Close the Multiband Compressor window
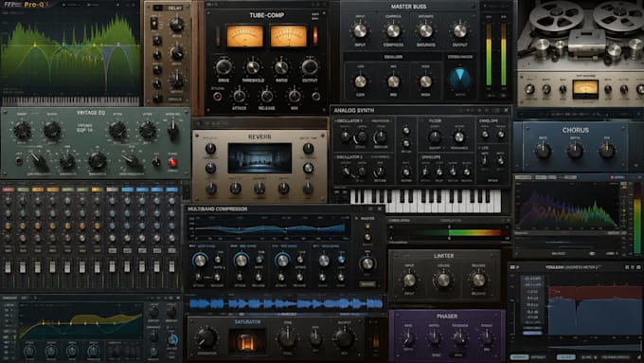The height and width of the screenshot is (363, 644). point(380,209)
